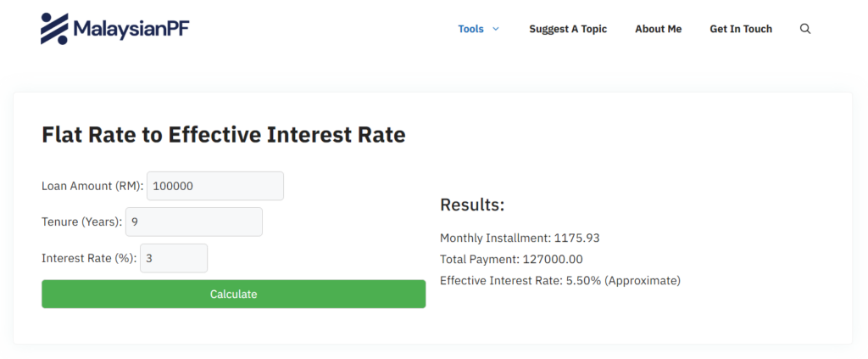The width and height of the screenshot is (868, 359).
Task: Focus the Loan Amount input field
Action: tap(215, 186)
